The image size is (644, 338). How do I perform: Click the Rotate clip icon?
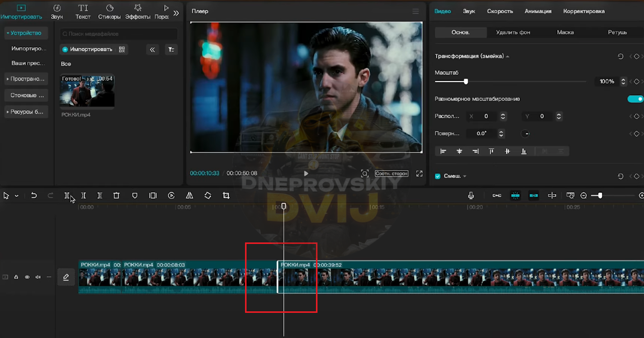point(208,196)
